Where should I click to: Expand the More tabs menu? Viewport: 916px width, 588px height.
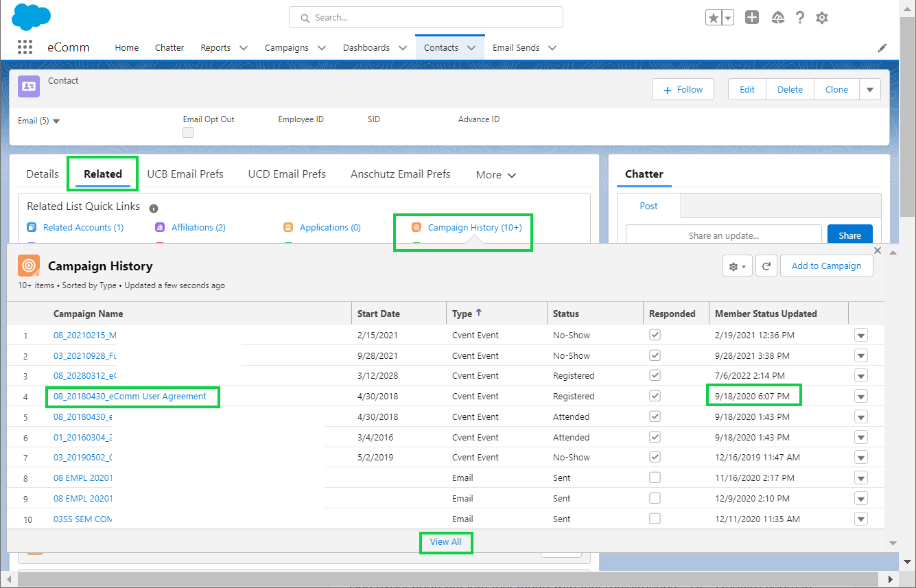pyautogui.click(x=496, y=175)
